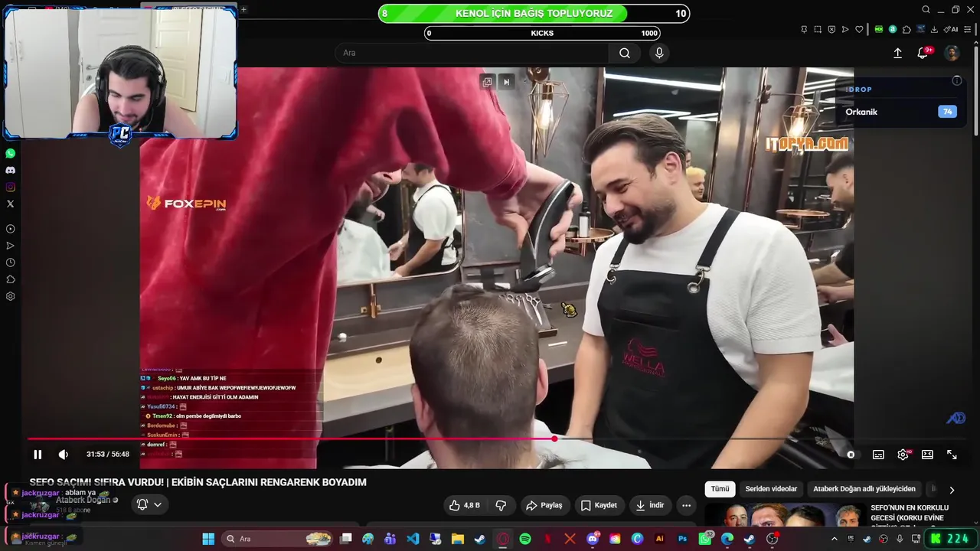Screen dimensions: 980x551
Task: Pause the YouTube video
Action: click(38, 455)
